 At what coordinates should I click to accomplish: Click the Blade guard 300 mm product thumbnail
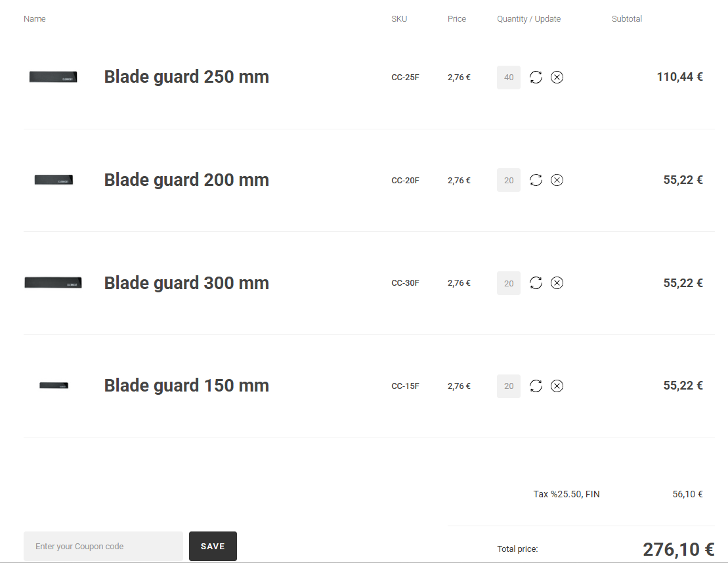coord(53,282)
